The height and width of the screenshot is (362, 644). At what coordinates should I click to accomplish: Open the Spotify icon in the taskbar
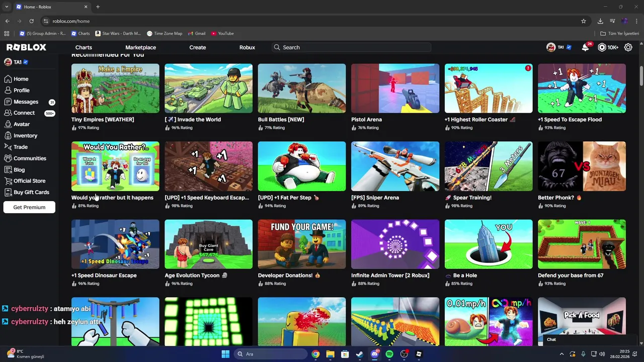click(389, 354)
